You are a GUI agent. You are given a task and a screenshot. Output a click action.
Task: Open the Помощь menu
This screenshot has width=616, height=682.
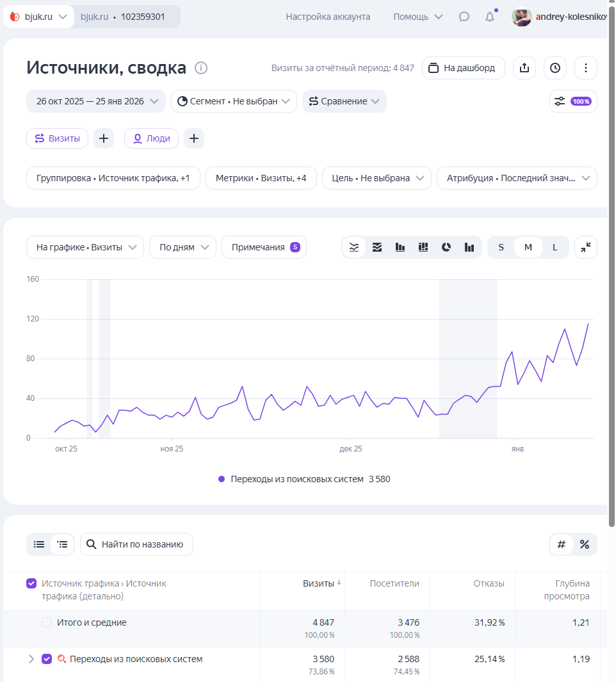click(x=417, y=17)
